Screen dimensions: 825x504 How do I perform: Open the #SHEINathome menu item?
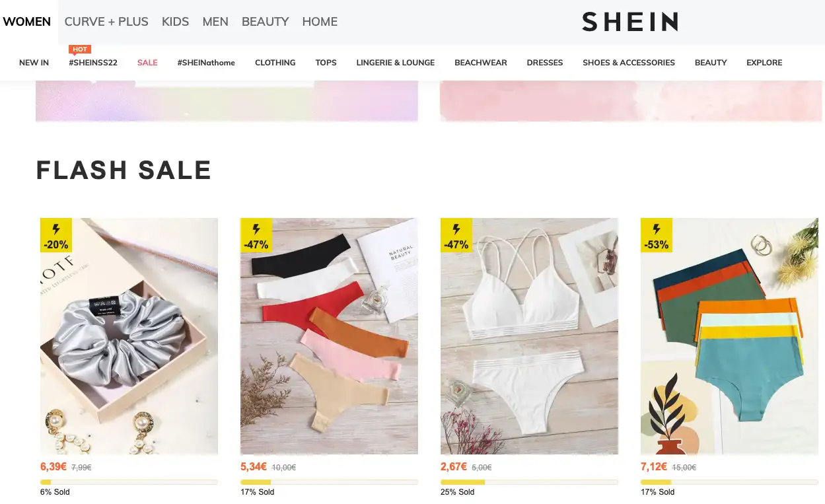(206, 63)
